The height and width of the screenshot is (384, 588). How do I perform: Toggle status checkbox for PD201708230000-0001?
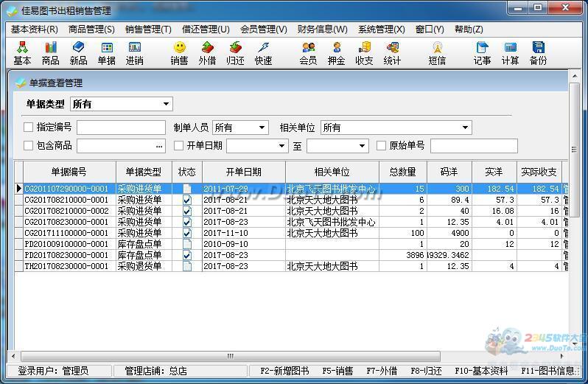[186, 255]
